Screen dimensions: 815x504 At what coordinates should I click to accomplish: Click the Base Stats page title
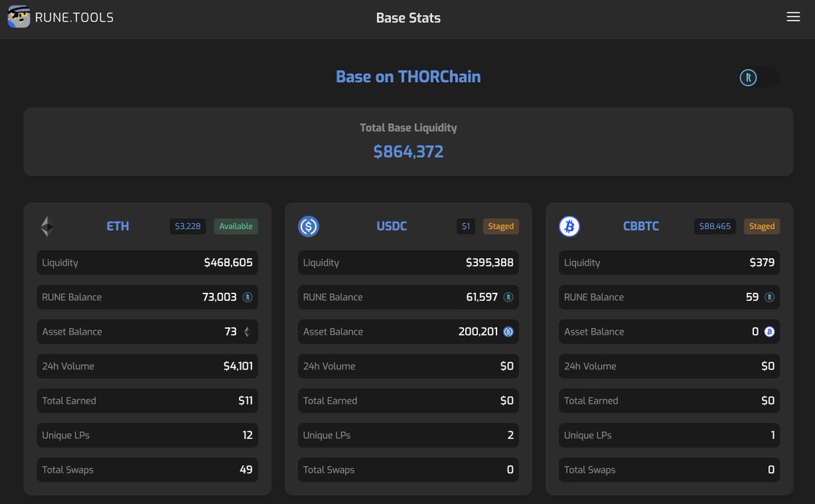(408, 18)
